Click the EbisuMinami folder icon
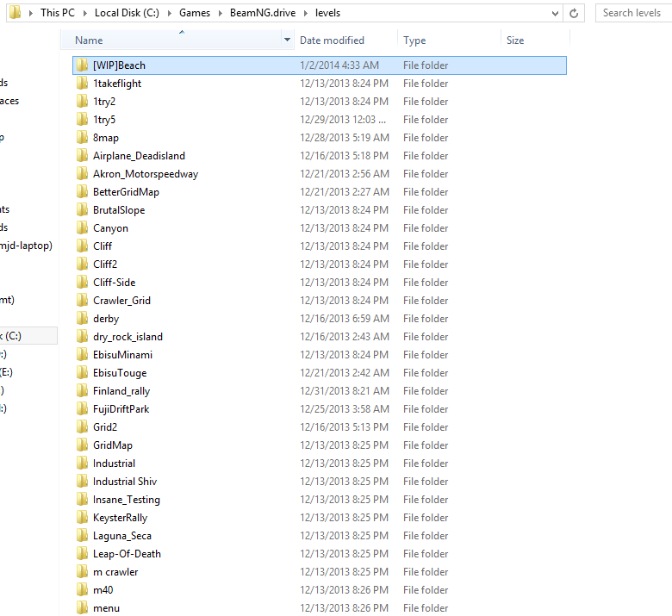Screen dimensions: 672x616 pyautogui.click(x=83, y=354)
